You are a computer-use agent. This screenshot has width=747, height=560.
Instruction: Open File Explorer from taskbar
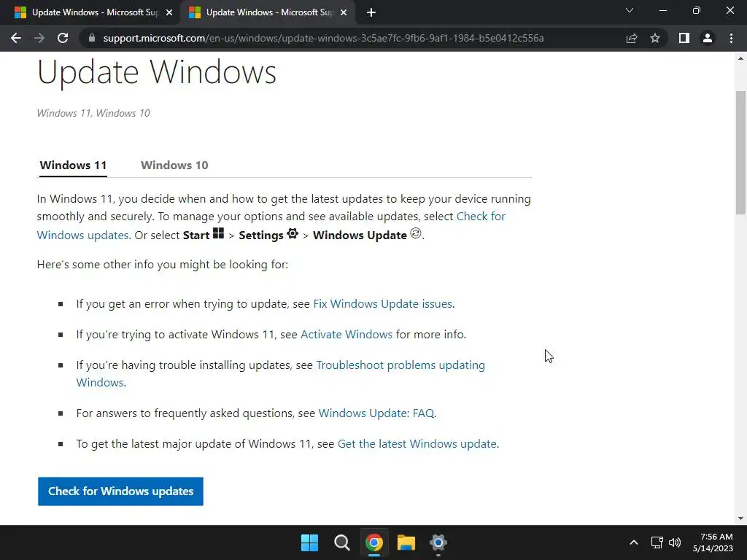tap(406, 542)
